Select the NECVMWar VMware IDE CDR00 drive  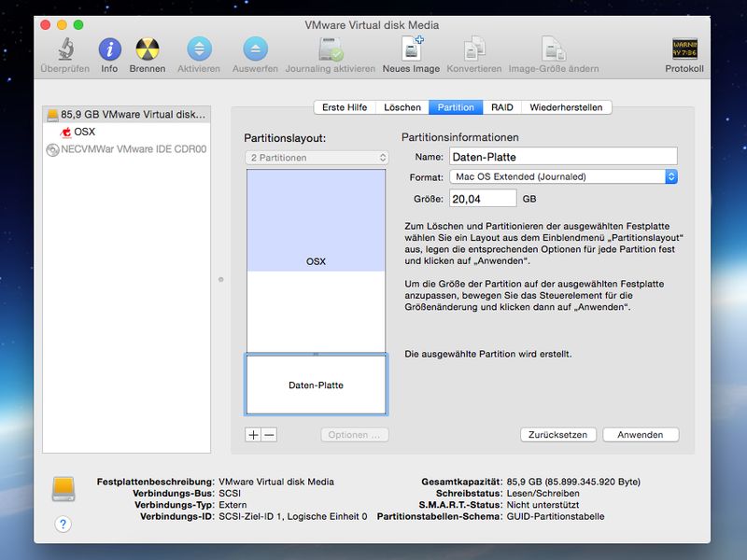126,149
